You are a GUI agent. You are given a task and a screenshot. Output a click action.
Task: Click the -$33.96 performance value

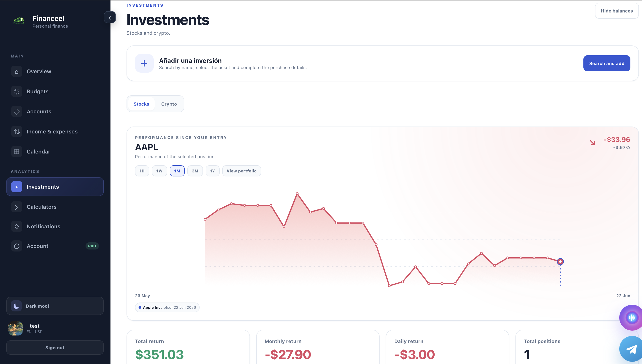point(617,139)
